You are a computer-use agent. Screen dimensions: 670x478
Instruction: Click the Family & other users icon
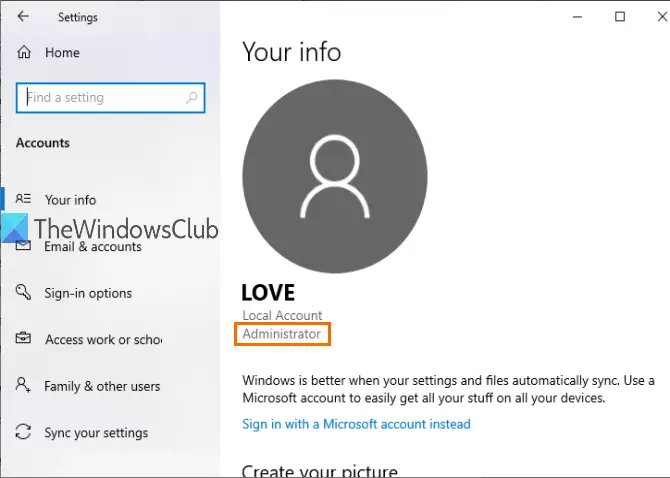click(x=23, y=384)
